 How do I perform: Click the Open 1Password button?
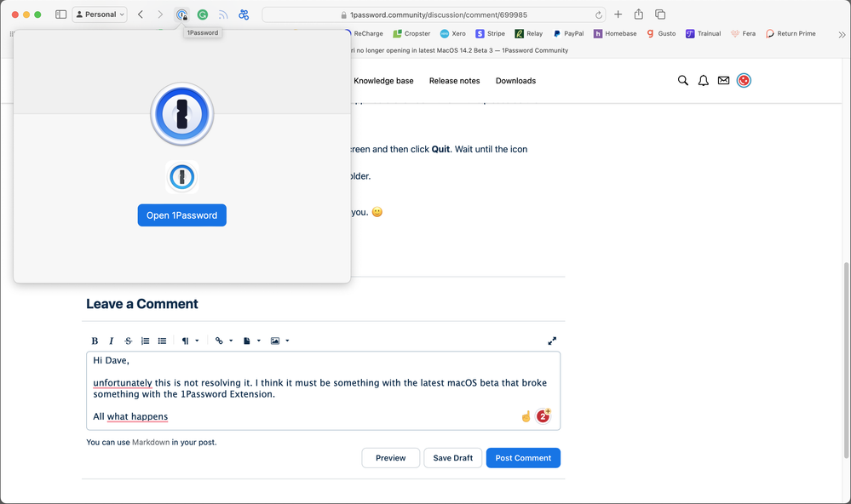pos(181,215)
